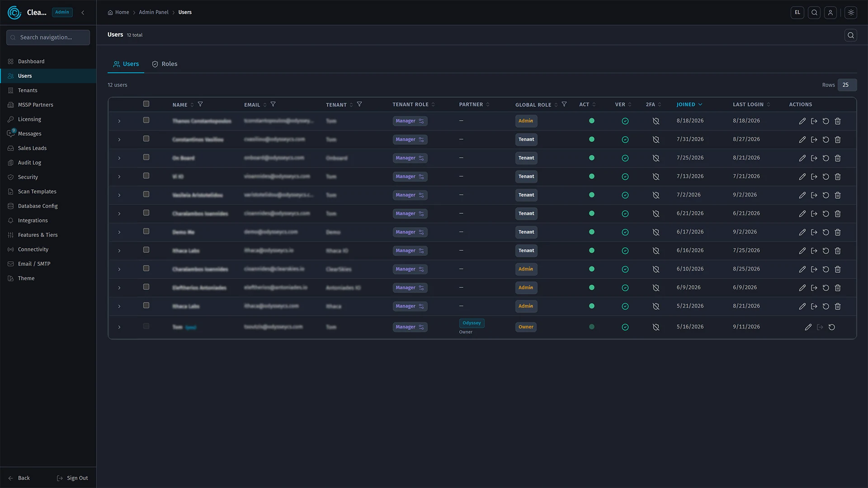Open the name column filter icon

coord(200,104)
